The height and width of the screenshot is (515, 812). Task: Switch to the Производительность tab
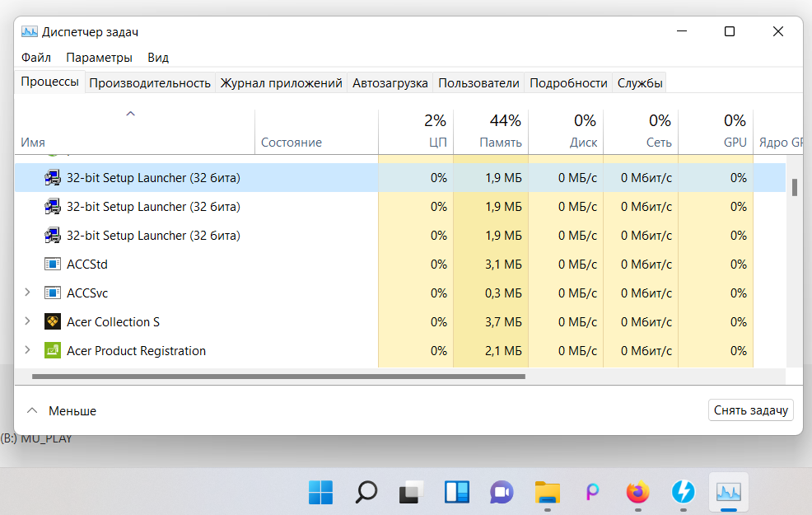pyautogui.click(x=150, y=83)
